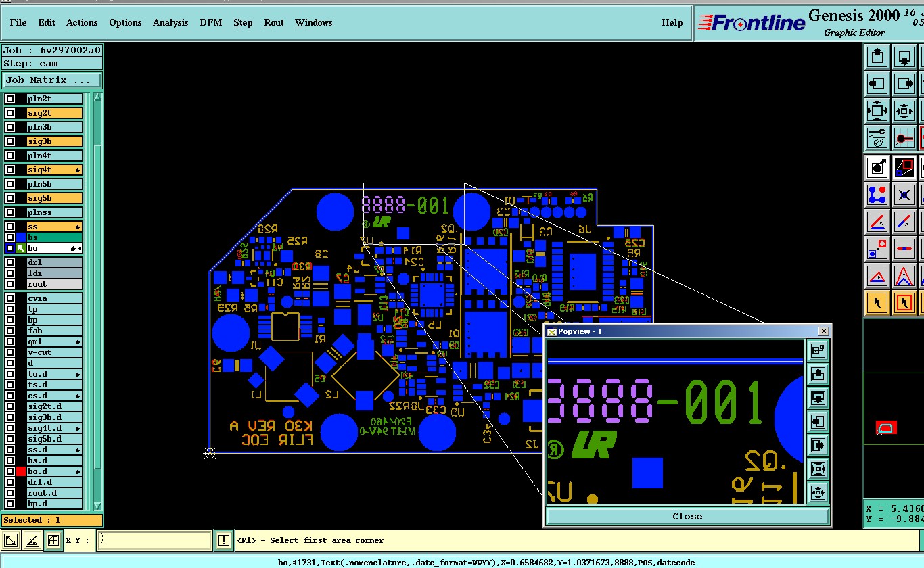Click the snap options icon left of XY field
924x568 pixels.
coord(11,540)
